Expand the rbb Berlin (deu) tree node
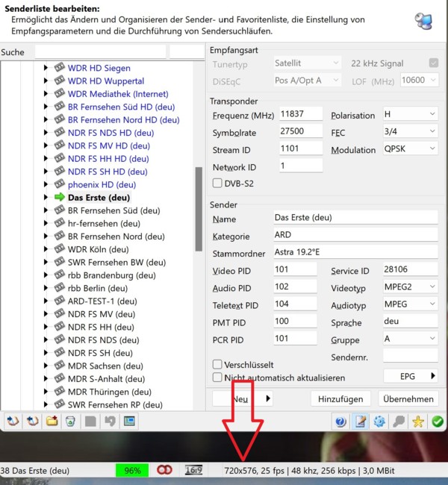448x485 pixels. point(46,288)
